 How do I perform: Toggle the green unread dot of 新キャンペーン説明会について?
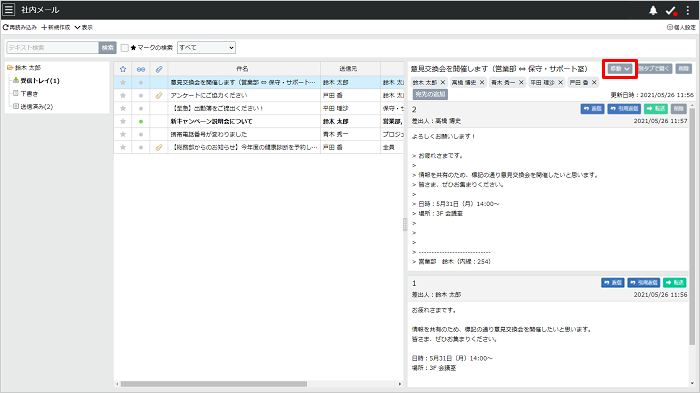141,121
